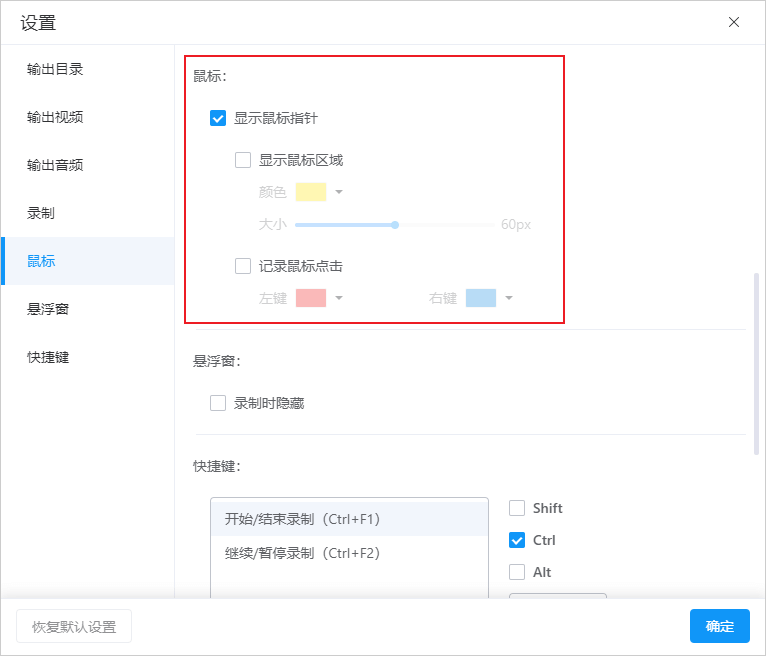Screen dimensions: 766x656
Task: Click the 确定 button
Action: pyautogui.click(x=720, y=626)
